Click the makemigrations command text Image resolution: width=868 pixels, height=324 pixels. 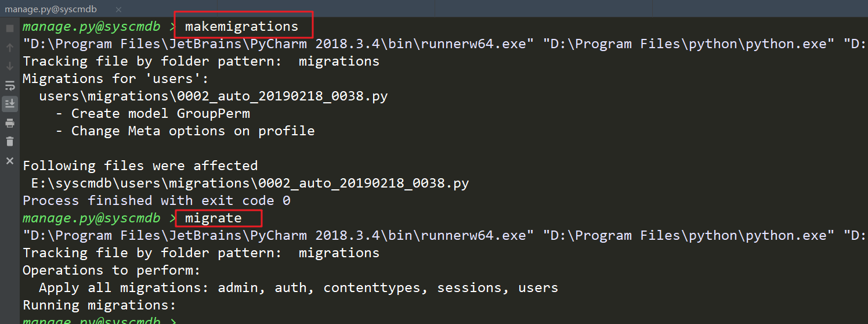coord(241,27)
